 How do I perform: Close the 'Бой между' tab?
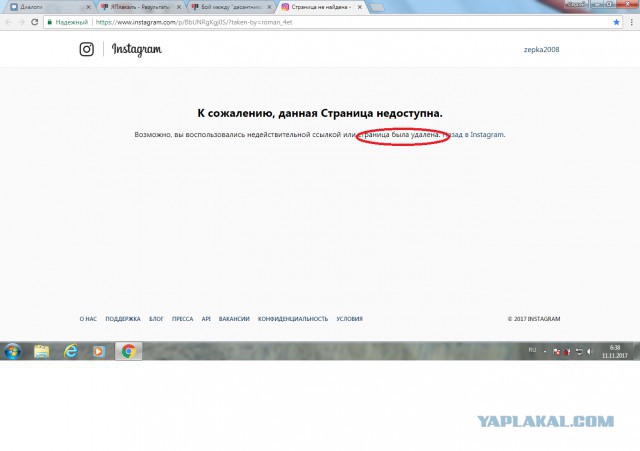pyautogui.click(x=269, y=7)
